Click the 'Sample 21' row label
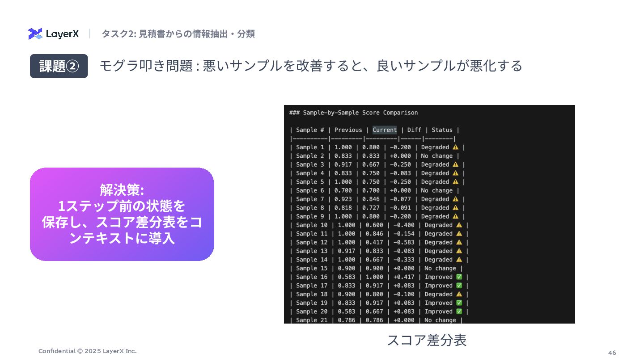This screenshot has width=644, height=362. tap(312, 320)
